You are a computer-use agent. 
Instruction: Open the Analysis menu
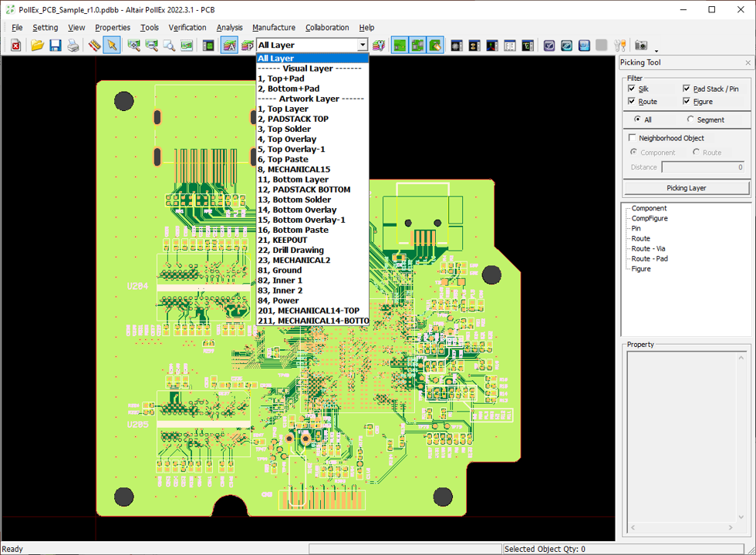229,27
